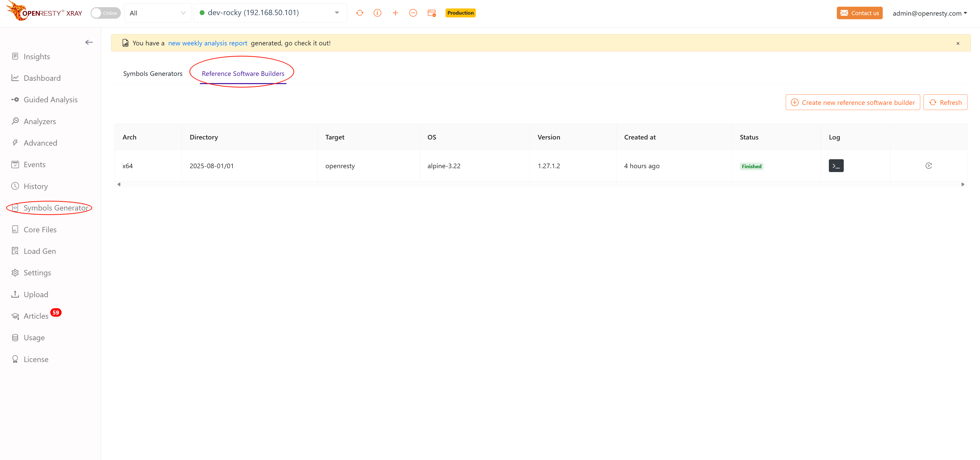Image resolution: width=980 pixels, height=460 pixels.
Task: Click the Finished status badge
Action: point(751,166)
